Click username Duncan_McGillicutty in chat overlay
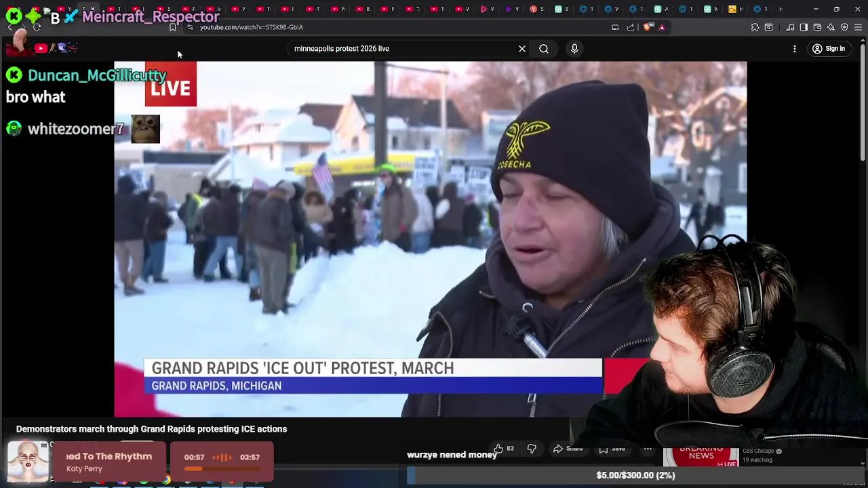 click(x=96, y=75)
